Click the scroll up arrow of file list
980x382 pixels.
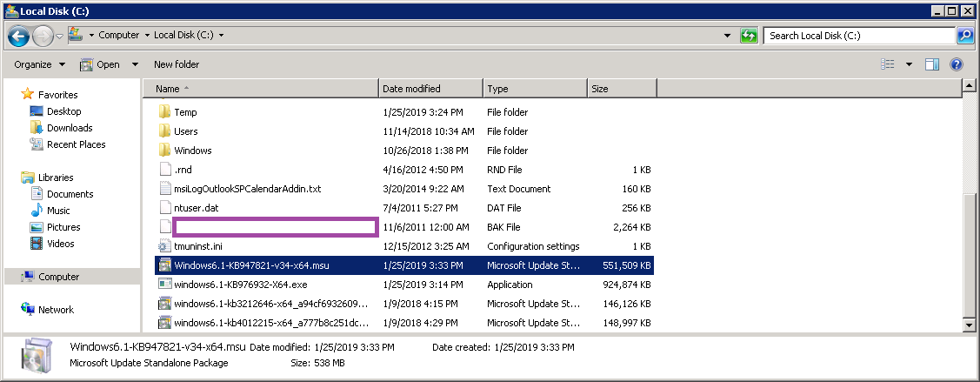click(969, 85)
